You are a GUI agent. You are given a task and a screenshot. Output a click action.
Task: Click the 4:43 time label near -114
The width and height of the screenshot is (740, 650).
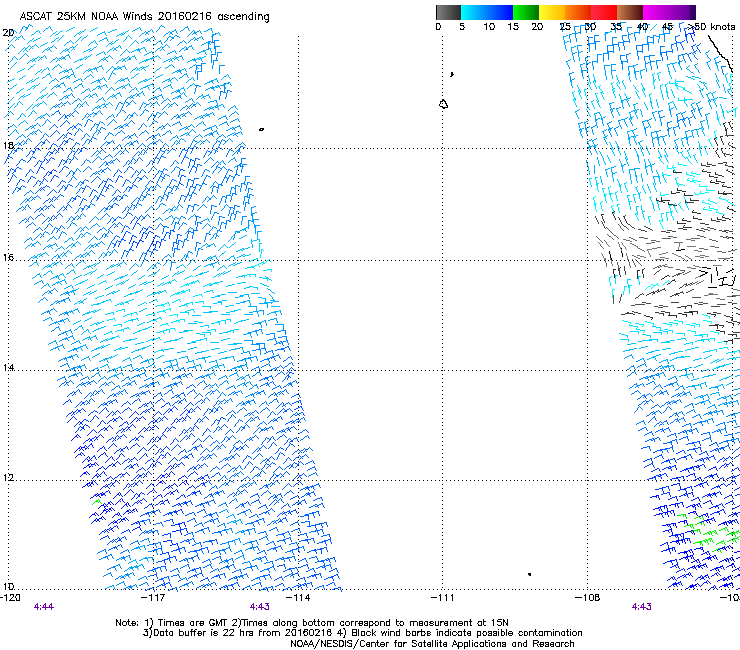pyautogui.click(x=260, y=607)
